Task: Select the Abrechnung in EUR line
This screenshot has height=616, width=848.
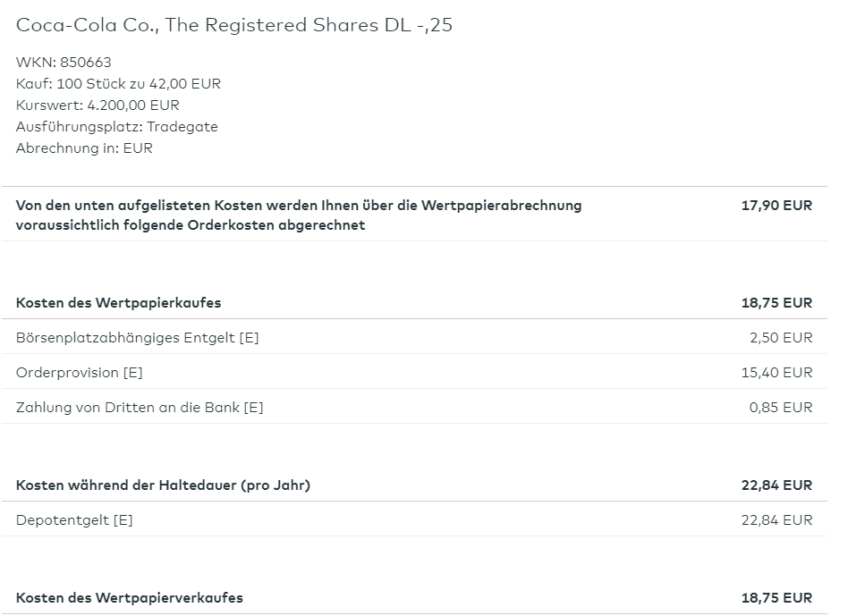Action: 84,148
